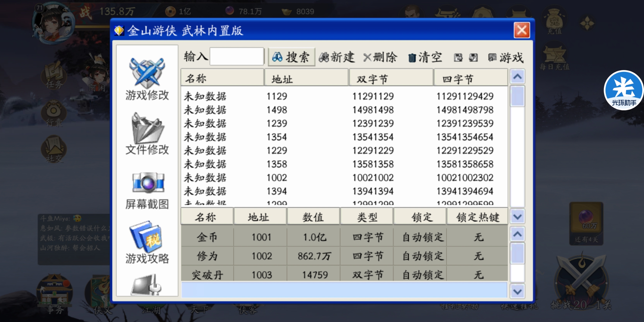Select the row with address 1354
Viewport: 644px width, 322px height.
344,137
